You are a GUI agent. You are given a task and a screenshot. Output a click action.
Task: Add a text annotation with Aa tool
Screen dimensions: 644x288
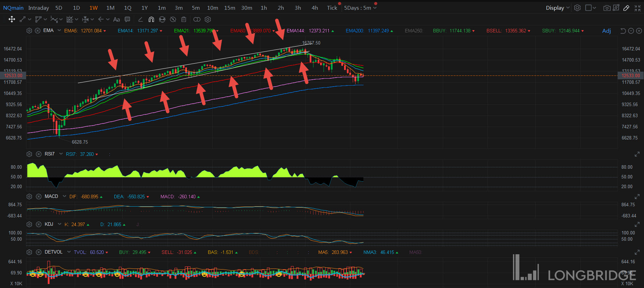click(x=116, y=19)
